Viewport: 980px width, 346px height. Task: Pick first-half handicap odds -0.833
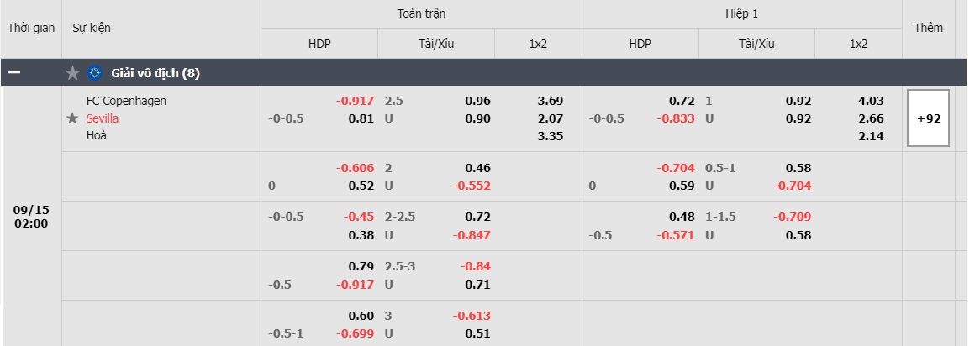tap(676, 118)
